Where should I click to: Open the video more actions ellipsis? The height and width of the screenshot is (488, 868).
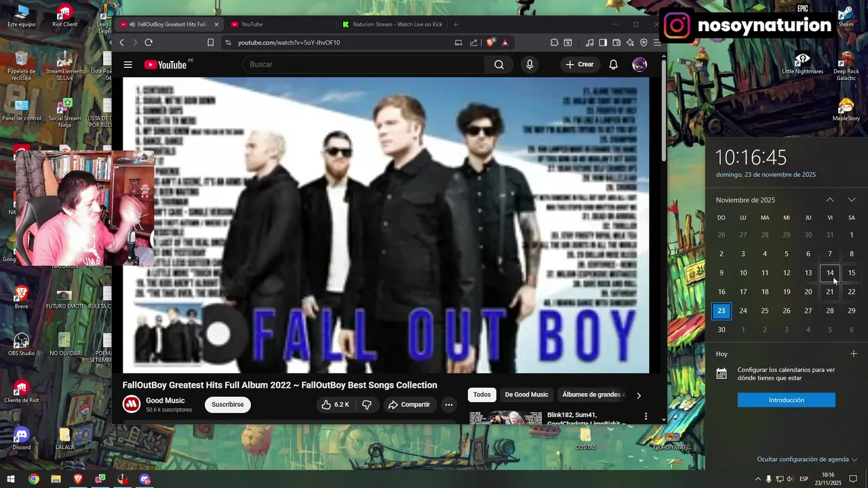448,405
